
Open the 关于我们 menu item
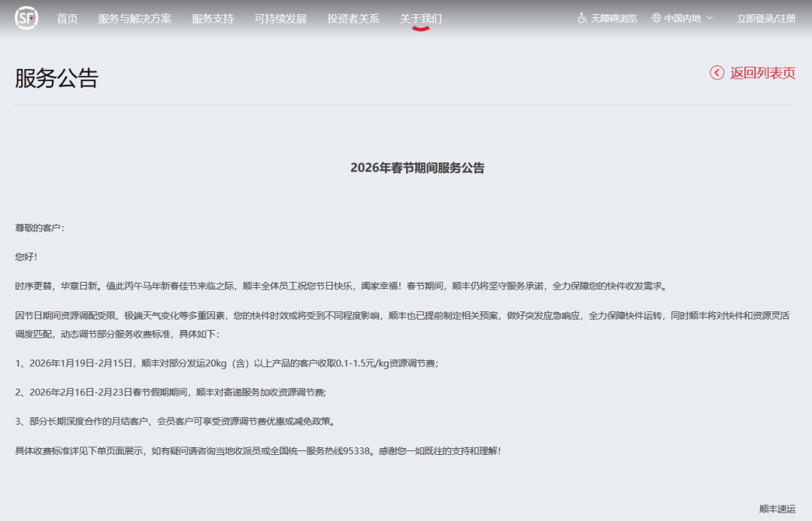coord(421,18)
